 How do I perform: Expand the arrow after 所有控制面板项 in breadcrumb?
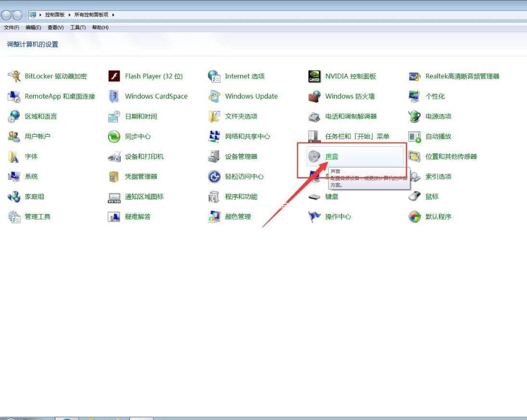(113, 15)
